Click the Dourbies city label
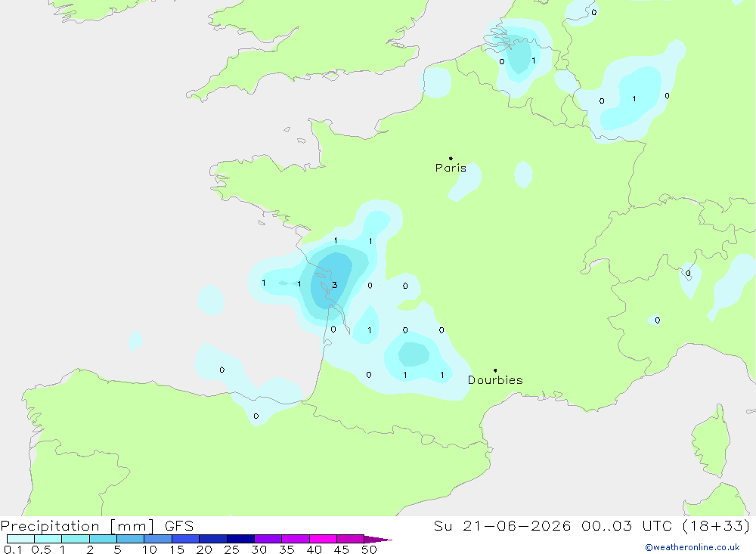This screenshot has height=554, width=756. [495, 380]
